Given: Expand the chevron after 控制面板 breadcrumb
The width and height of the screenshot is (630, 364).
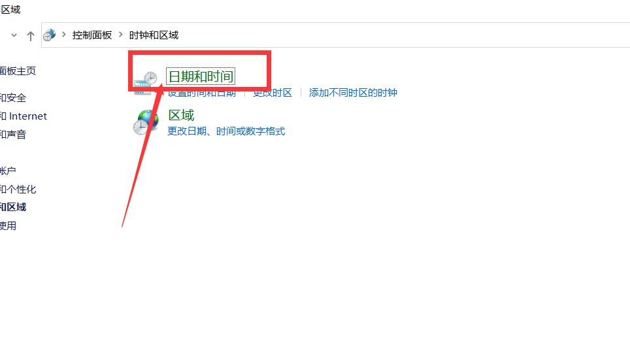Looking at the screenshot, I should coord(120,35).
